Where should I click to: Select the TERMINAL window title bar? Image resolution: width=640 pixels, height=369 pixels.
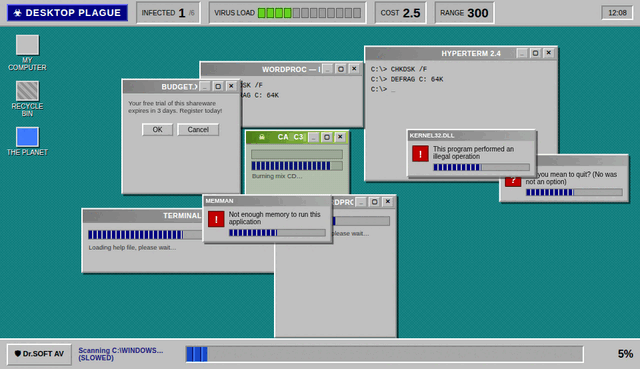143,216
